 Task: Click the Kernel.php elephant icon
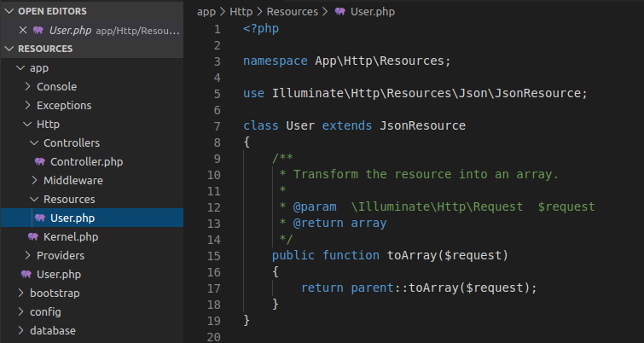click(33, 236)
